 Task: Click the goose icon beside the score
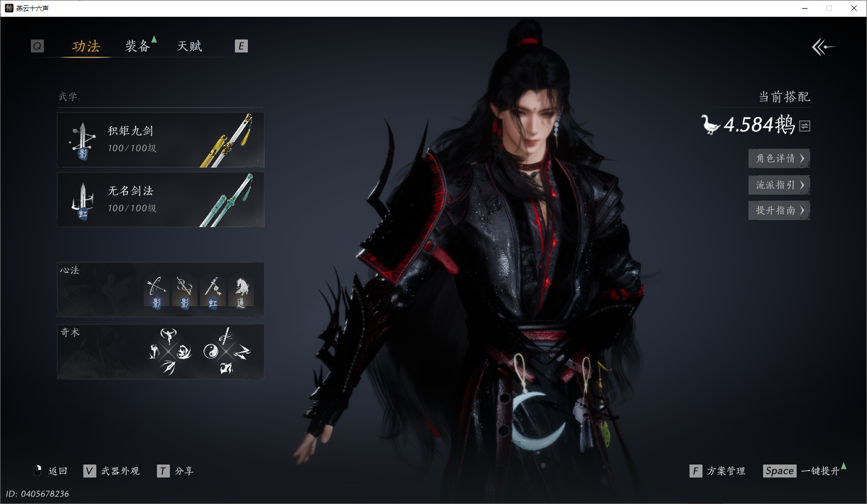point(710,124)
